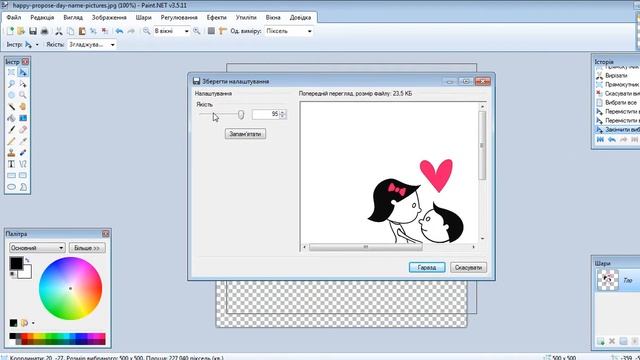Click the quality value field showing 95
The width and height of the screenshot is (640, 360).
(x=266, y=114)
